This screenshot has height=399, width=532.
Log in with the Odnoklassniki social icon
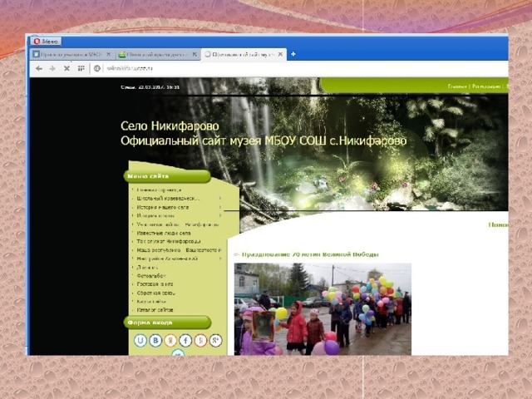(x=170, y=340)
